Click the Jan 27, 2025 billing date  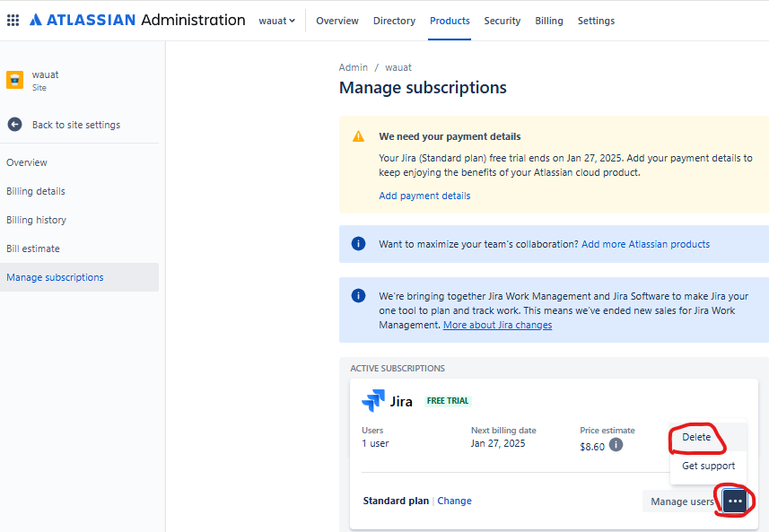coord(498,443)
